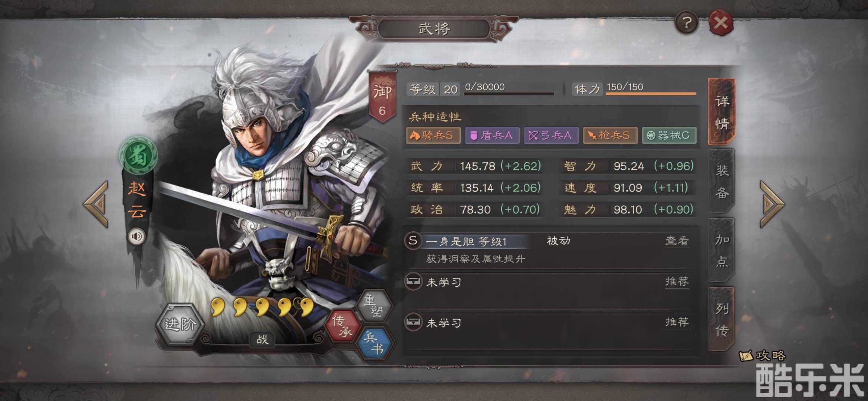Select the 器械C troop aptitude badge
The width and height of the screenshot is (868, 401).
[x=669, y=135]
